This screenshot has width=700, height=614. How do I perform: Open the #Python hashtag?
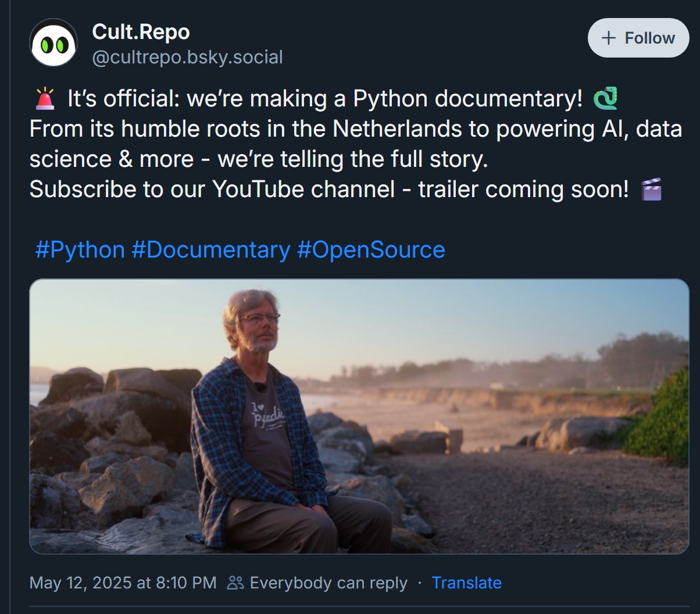pyautogui.click(x=80, y=249)
